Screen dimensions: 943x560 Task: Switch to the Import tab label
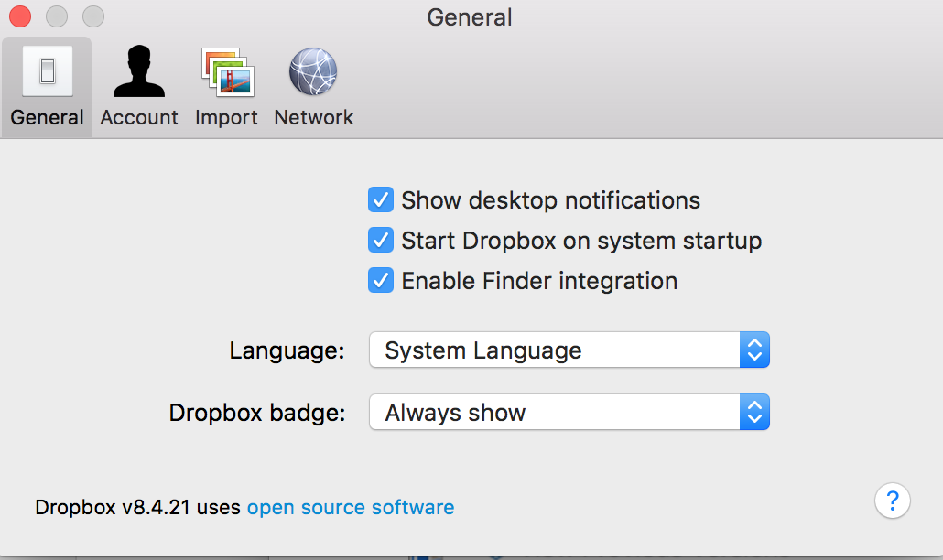coord(226,118)
